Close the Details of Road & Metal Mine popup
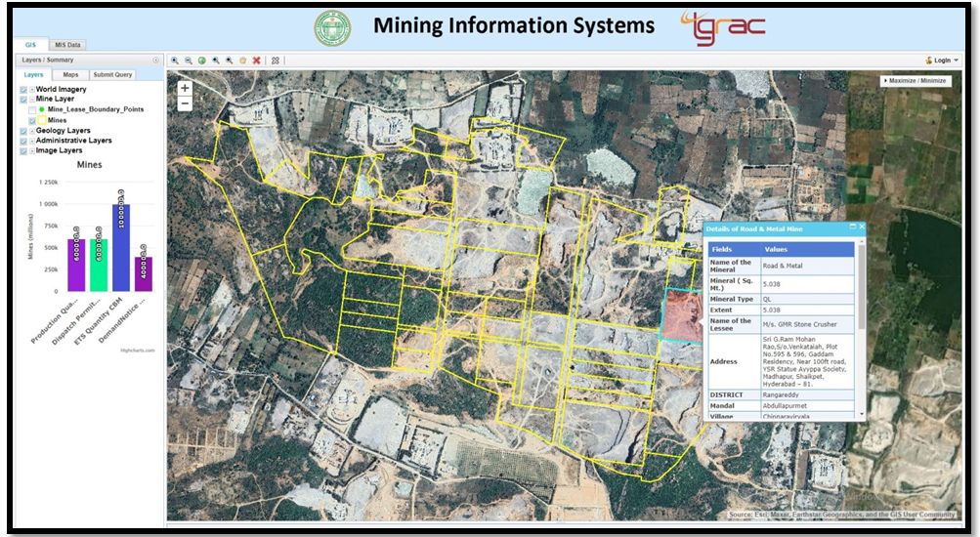Screen dimensions: 980x537 (x=862, y=227)
